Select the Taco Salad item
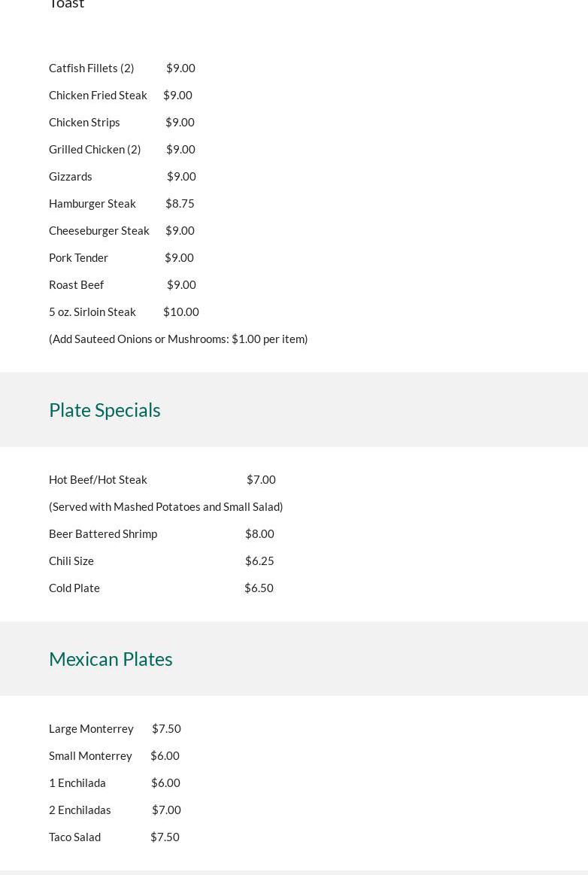 click(74, 837)
